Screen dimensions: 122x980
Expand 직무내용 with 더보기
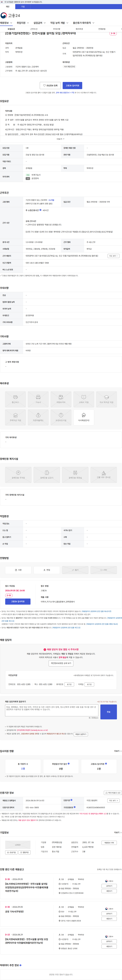click(61, 139)
